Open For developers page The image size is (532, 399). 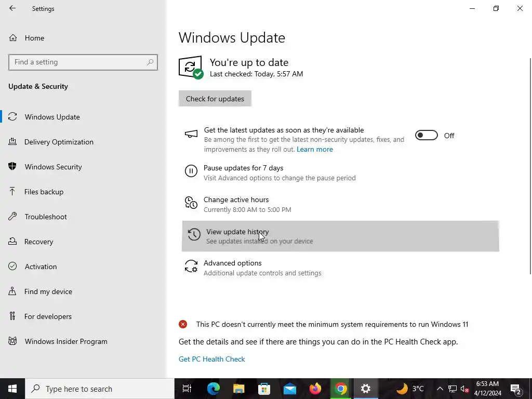48,316
